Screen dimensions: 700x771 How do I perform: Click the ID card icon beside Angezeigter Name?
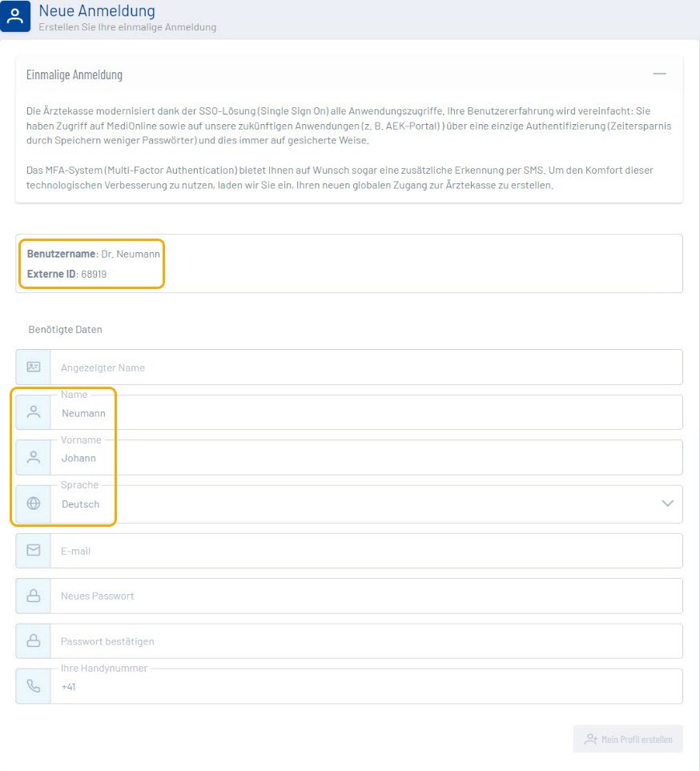pyautogui.click(x=34, y=367)
